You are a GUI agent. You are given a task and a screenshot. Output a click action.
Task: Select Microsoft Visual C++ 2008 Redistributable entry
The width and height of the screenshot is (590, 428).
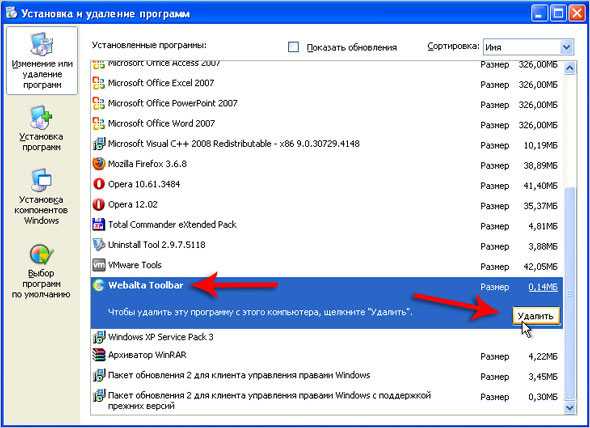coord(234,144)
